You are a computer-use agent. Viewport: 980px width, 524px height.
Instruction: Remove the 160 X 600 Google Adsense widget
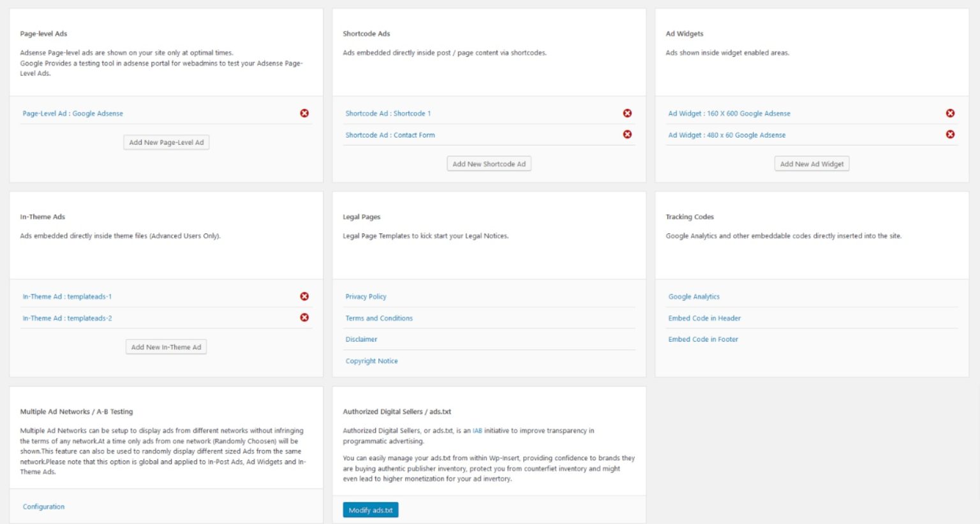tap(950, 113)
